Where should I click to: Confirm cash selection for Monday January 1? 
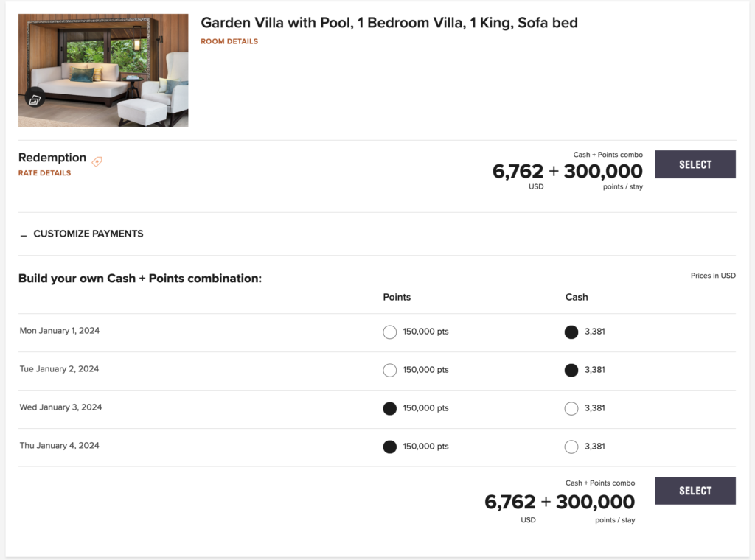[x=571, y=332]
